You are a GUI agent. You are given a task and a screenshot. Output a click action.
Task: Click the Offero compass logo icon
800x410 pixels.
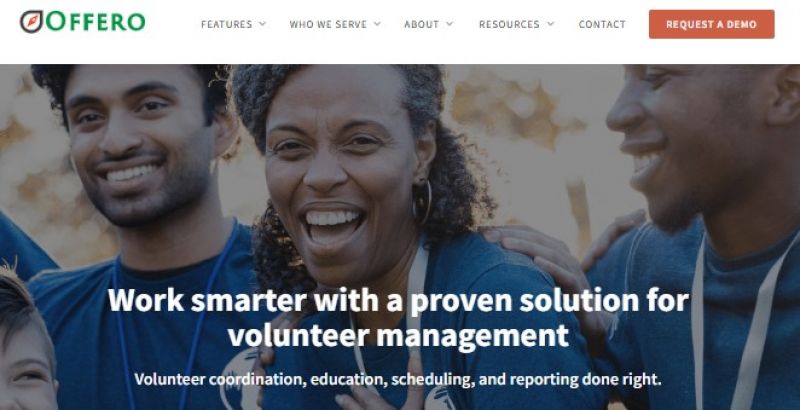pos(32,21)
